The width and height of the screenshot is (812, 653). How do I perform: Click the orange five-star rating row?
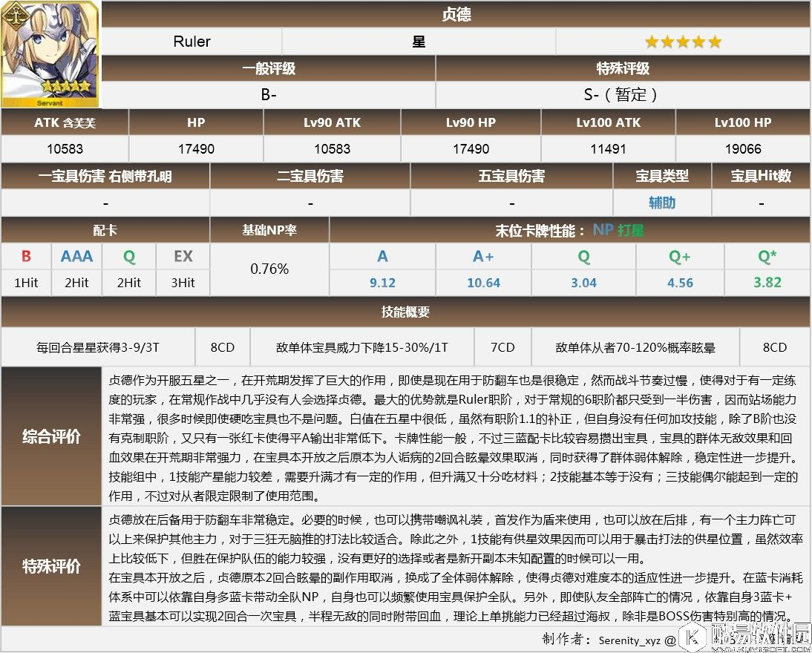[x=682, y=41]
